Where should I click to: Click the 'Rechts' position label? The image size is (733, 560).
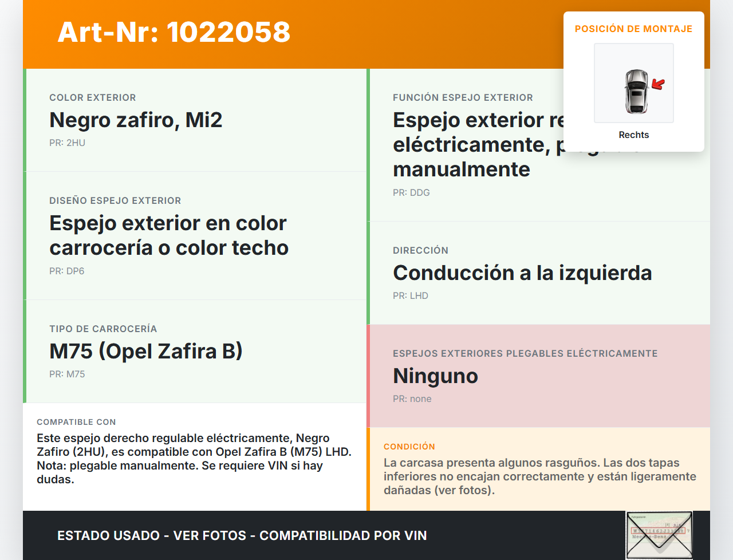(x=633, y=135)
